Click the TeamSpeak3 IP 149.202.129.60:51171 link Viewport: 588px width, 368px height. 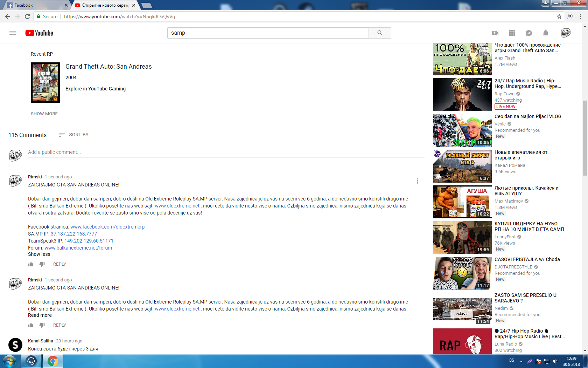click(89, 241)
